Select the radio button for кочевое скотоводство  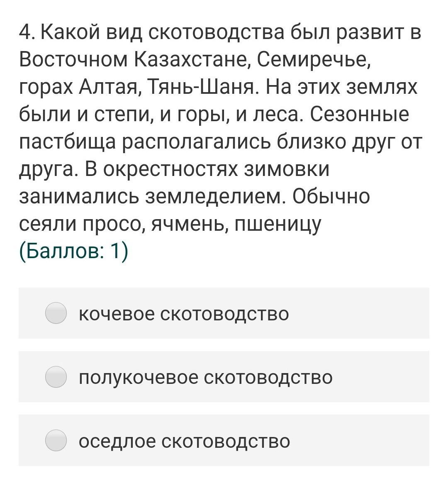tap(56, 313)
